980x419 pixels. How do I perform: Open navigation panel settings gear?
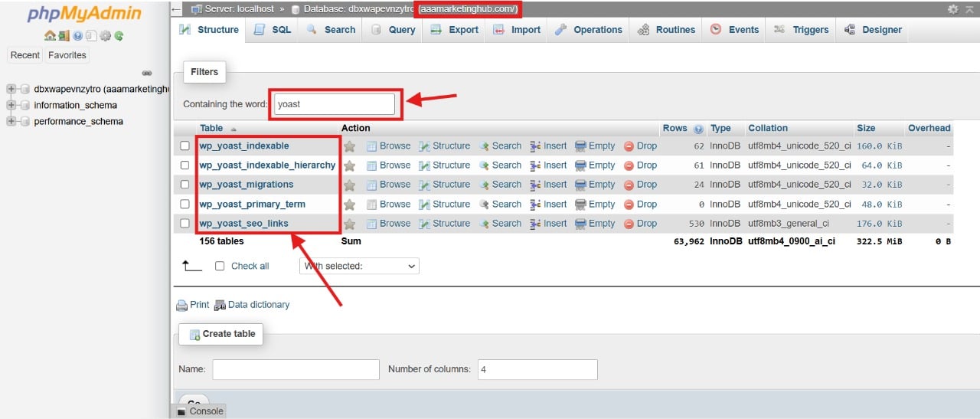[105, 35]
